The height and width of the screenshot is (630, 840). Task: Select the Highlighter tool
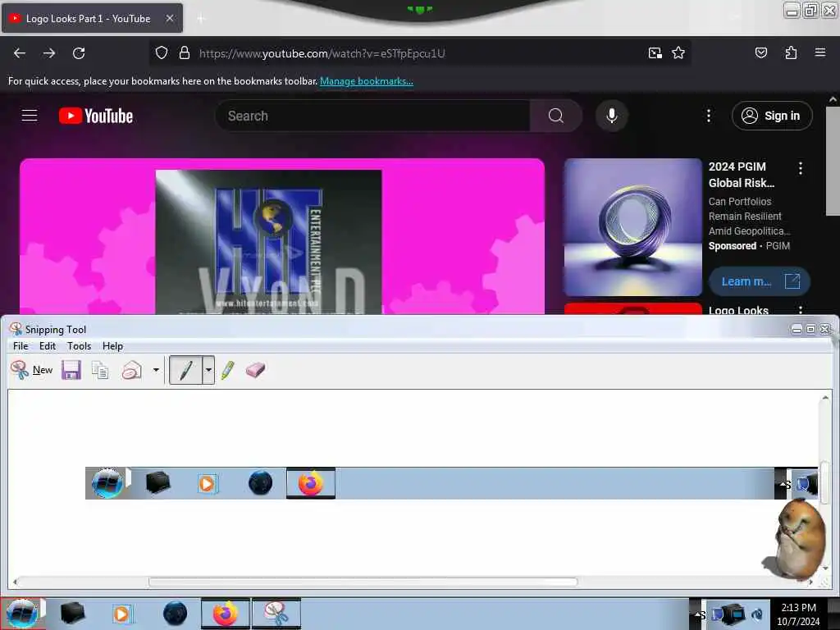coord(227,370)
